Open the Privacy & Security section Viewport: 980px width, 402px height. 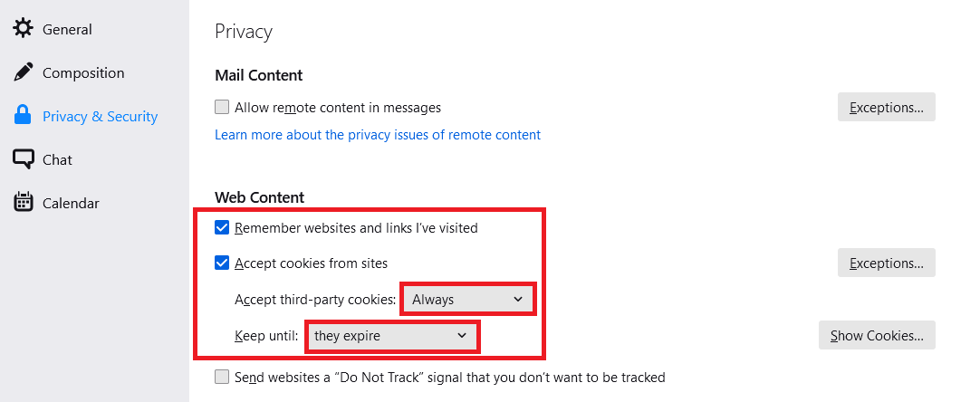pos(100,116)
